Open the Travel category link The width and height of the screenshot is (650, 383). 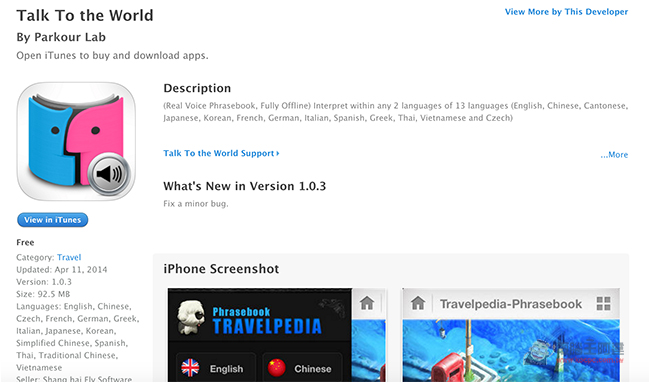click(x=69, y=257)
